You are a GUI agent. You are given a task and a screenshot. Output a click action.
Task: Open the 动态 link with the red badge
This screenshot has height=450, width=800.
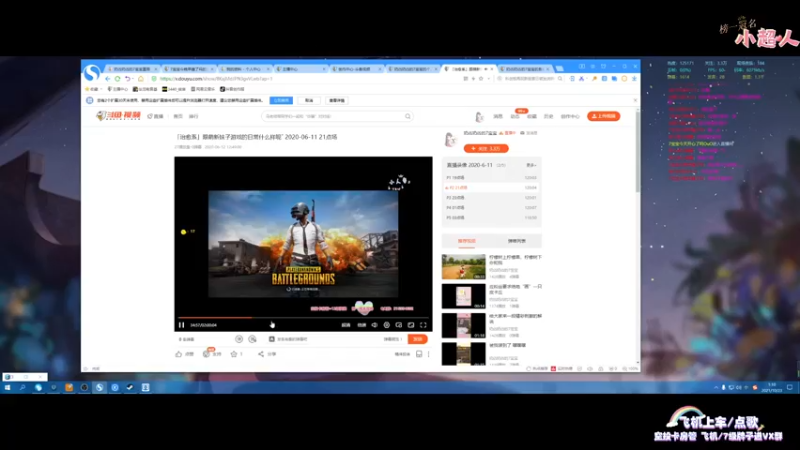coord(515,116)
